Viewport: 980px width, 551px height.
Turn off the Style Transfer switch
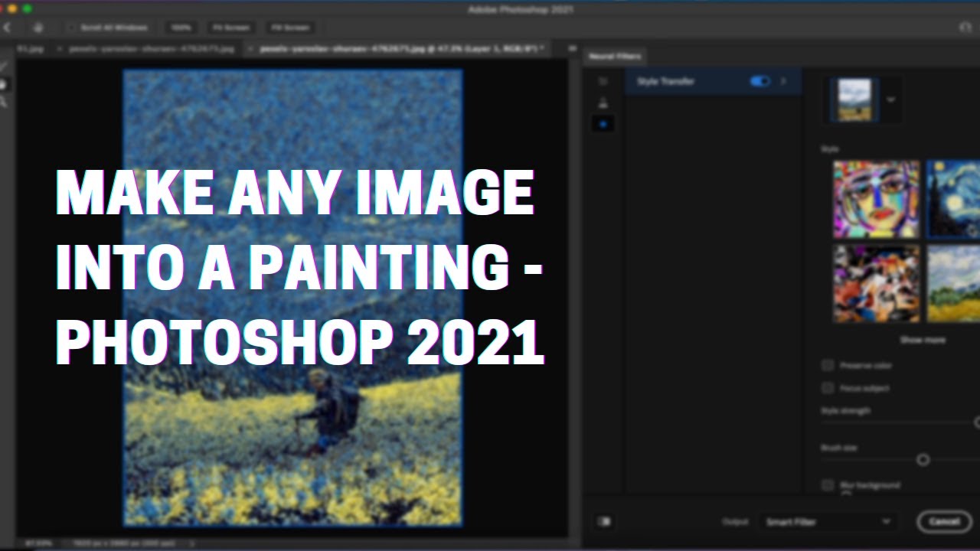[759, 81]
